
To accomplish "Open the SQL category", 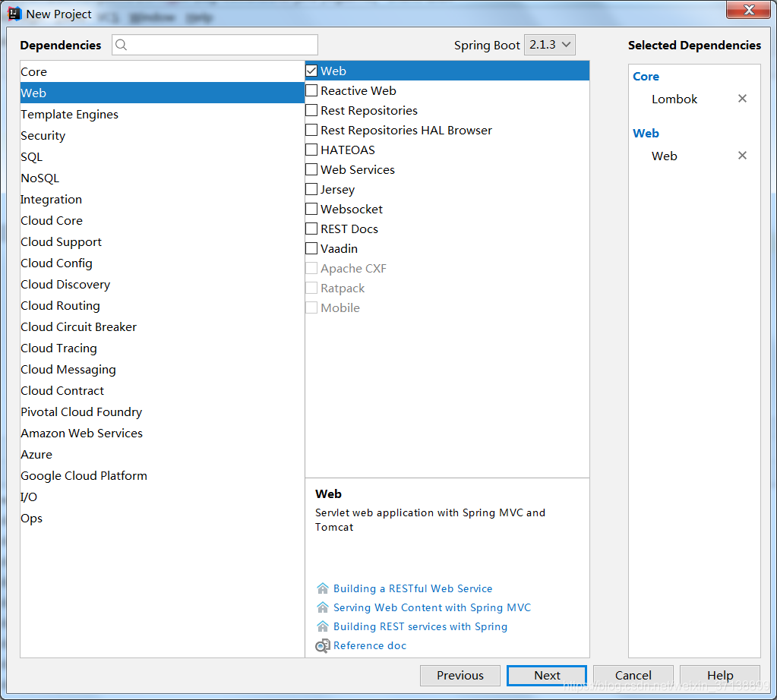I will (162, 157).
